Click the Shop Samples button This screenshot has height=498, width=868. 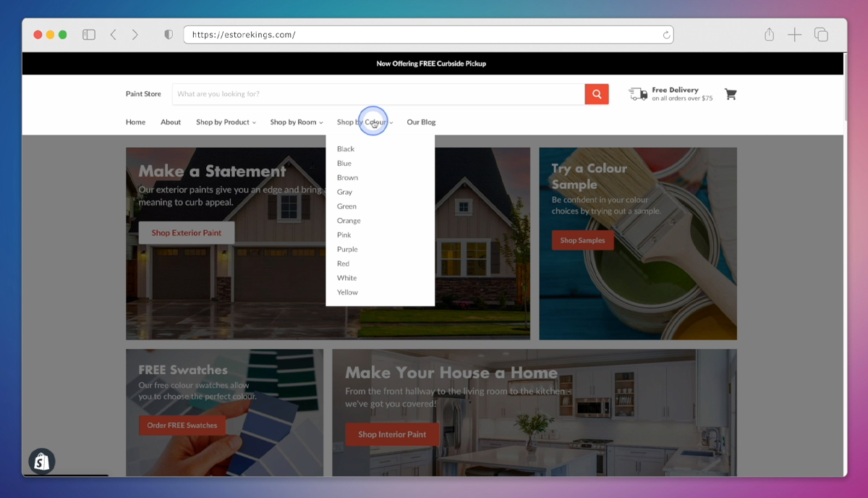(582, 240)
